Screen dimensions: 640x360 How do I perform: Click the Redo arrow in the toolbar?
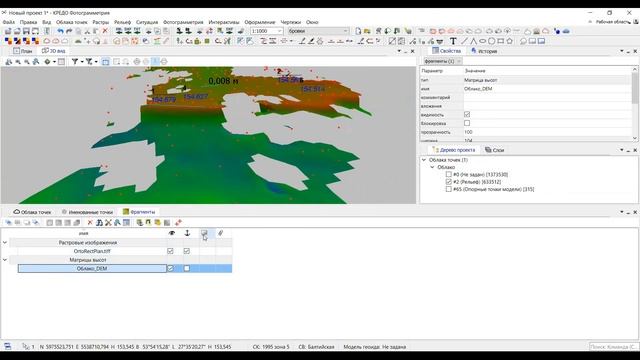69,31
